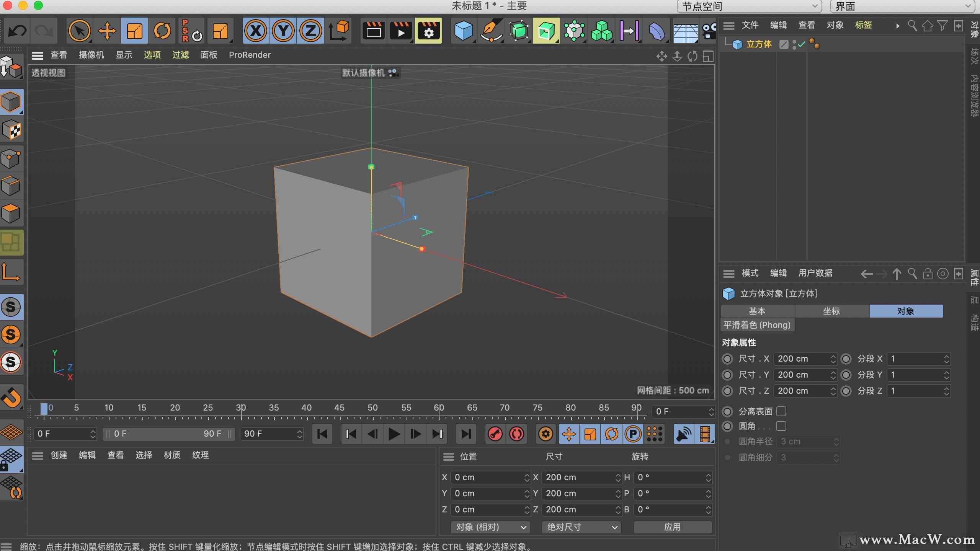The width and height of the screenshot is (980, 551).
Task: Open 节点空间 dropdown
Action: 749,6
